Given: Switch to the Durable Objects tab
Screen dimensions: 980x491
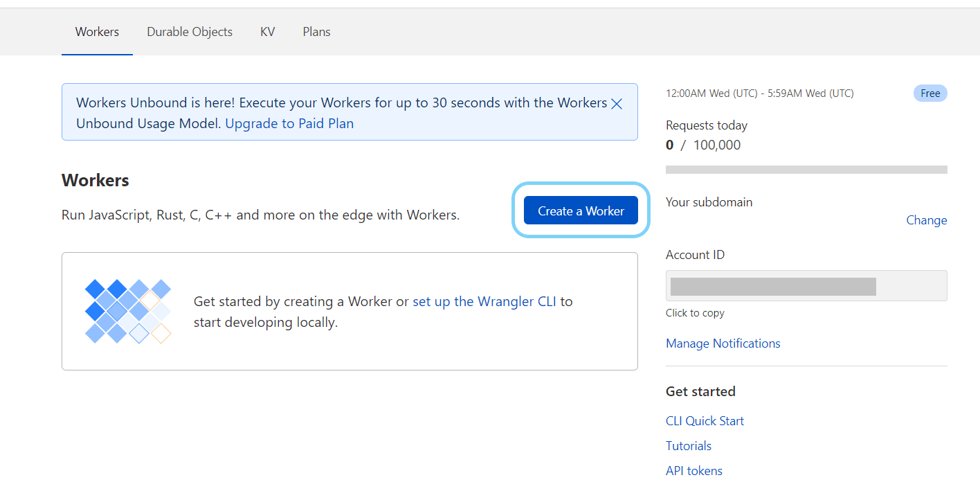Looking at the screenshot, I should click(x=190, y=32).
